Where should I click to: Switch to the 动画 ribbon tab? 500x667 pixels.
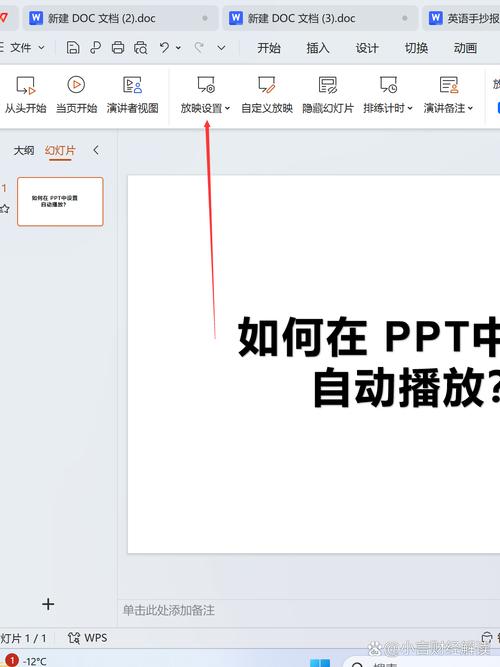click(465, 48)
